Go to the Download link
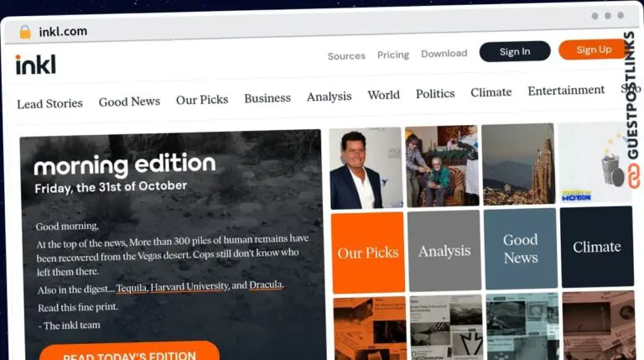The width and height of the screenshot is (644, 360). tap(444, 54)
